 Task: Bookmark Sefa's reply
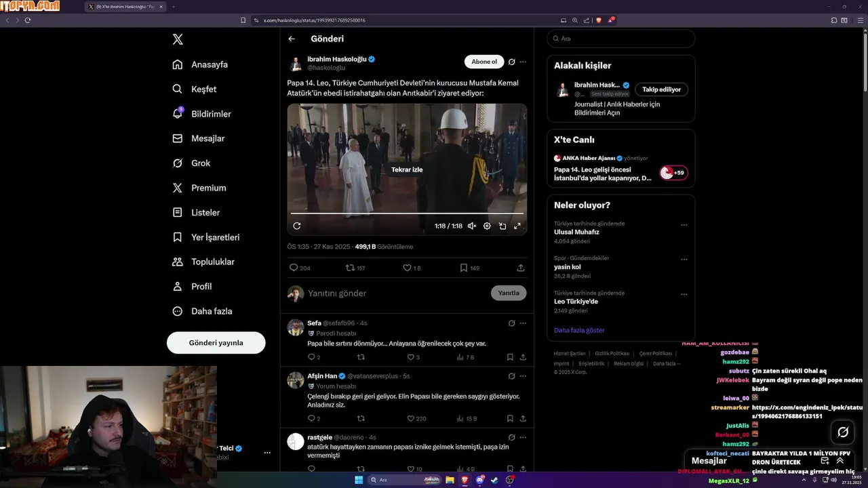[509, 357]
